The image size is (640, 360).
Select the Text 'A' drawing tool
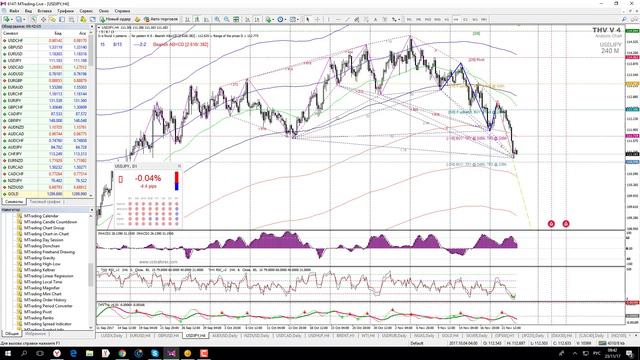pos(376,19)
